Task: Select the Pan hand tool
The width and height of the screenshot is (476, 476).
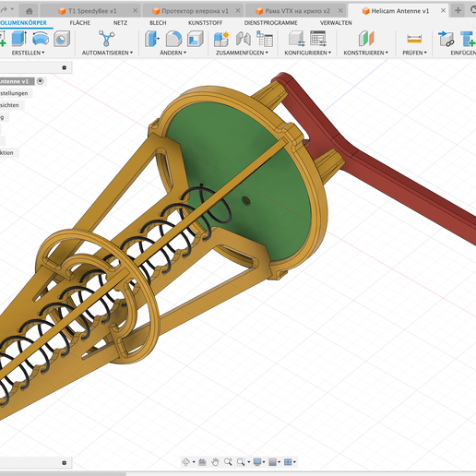Action: pos(215,462)
